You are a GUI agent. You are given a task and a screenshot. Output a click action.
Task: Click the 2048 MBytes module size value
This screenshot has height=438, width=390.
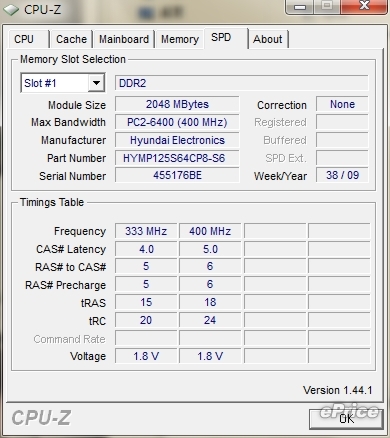tap(177, 104)
